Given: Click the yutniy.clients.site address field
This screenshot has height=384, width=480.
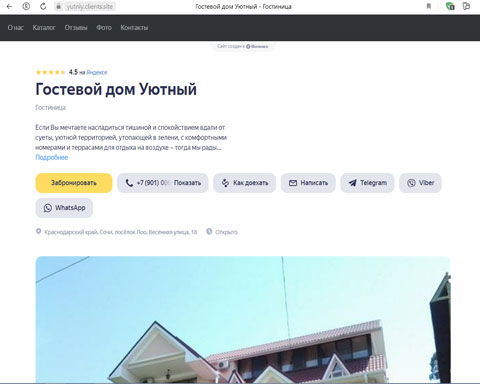Looking at the screenshot, I should [89, 6].
